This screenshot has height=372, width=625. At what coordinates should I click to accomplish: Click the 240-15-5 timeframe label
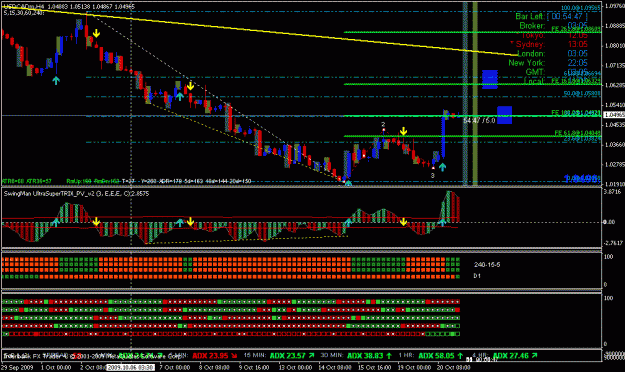487,265
